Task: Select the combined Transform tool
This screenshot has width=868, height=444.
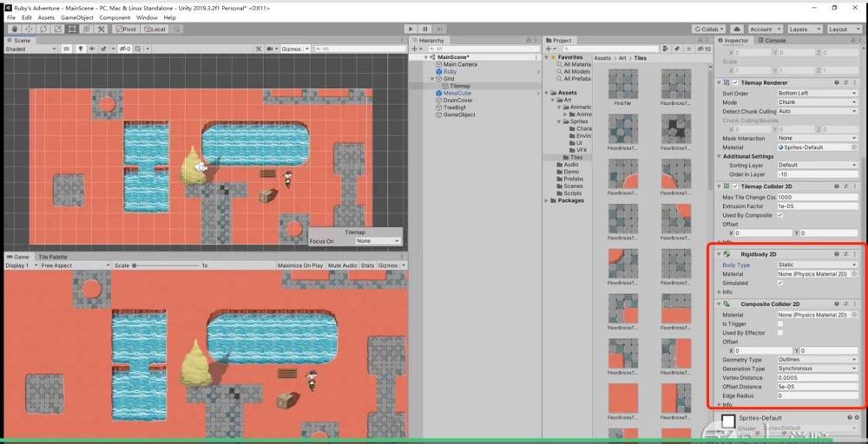Action: [87, 29]
